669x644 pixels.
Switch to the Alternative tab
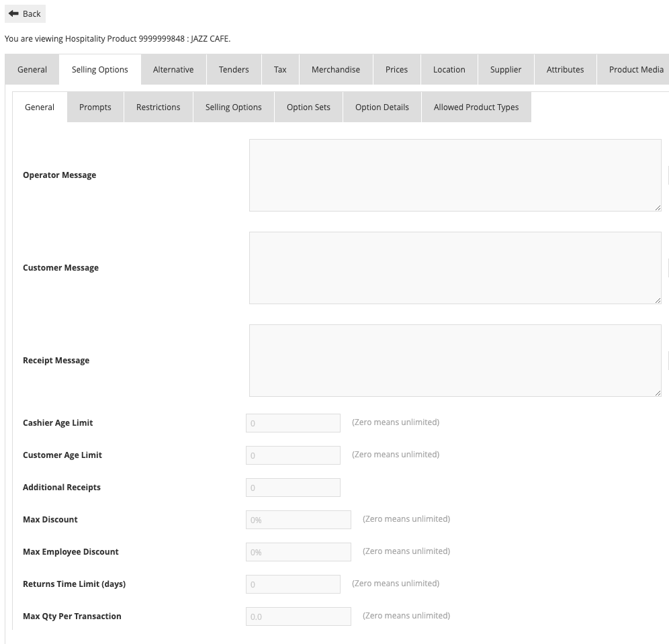[173, 70]
